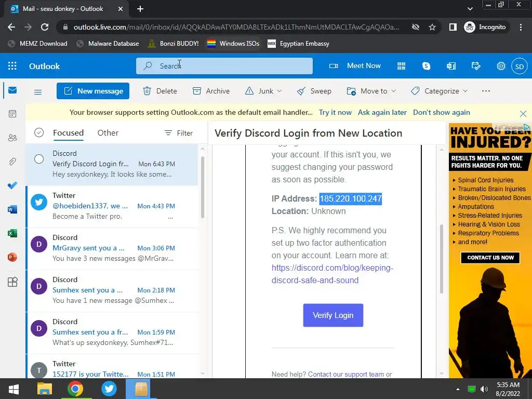Open Chrome's three-dot menu
Viewport: 532px width, 399px height.
[x=521, y=27]
